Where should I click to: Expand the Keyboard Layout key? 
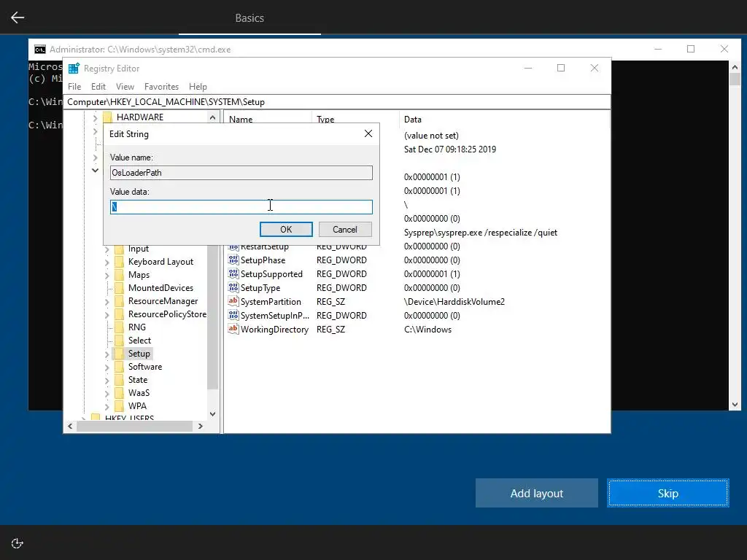pos(107,262)
